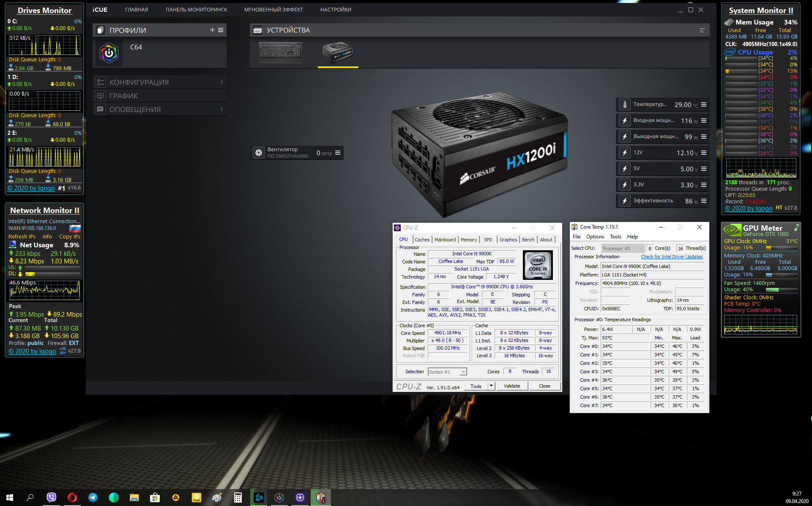Image resolution: width=812 pixels, height=506 pixels.
Task: Switch to CPU-Z Caches tab
Action: [x=422, y=240]
